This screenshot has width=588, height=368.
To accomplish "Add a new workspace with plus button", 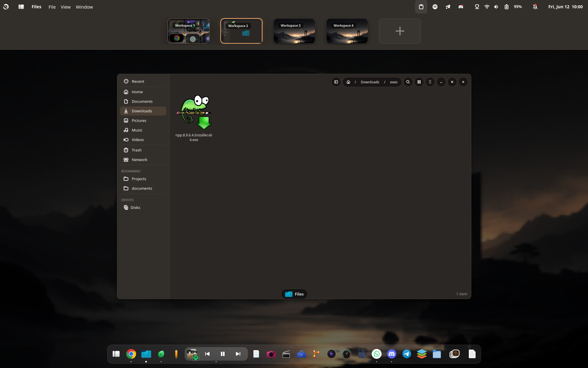I will click(x=400, y=31).
